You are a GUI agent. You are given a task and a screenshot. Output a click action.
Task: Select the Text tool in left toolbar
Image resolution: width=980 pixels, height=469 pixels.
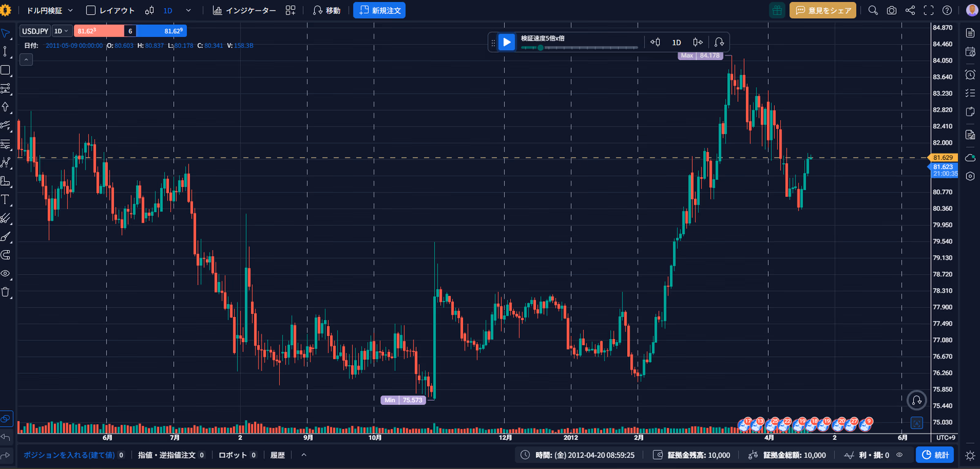pyautogui.click(x=6, y=199)
